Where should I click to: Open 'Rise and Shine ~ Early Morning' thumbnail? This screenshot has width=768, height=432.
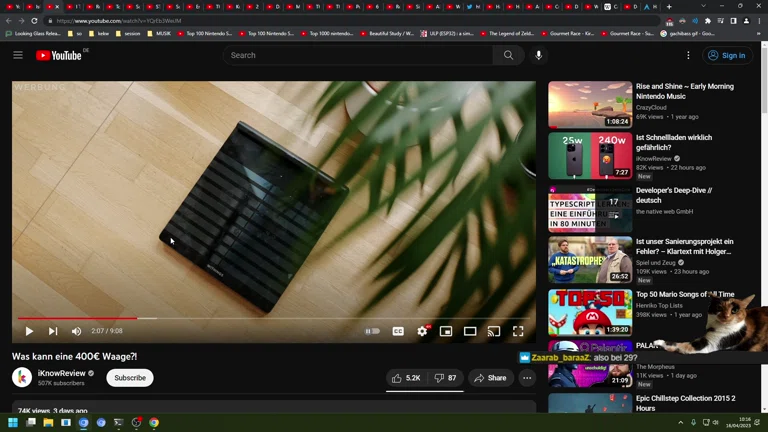click(x=590, y=105)
